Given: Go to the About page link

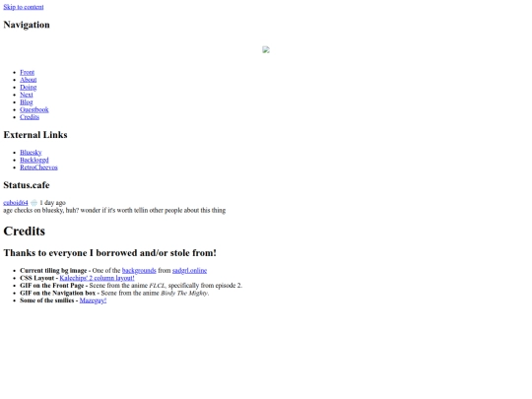Looking at the screenshot, I should [29, 80].
